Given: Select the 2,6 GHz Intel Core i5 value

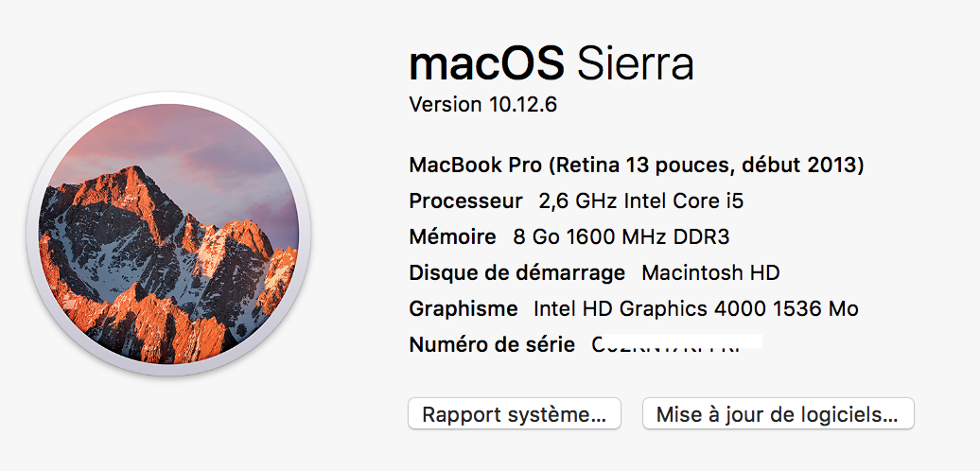Looking at the screenshot, I should (x=634, y=201).
